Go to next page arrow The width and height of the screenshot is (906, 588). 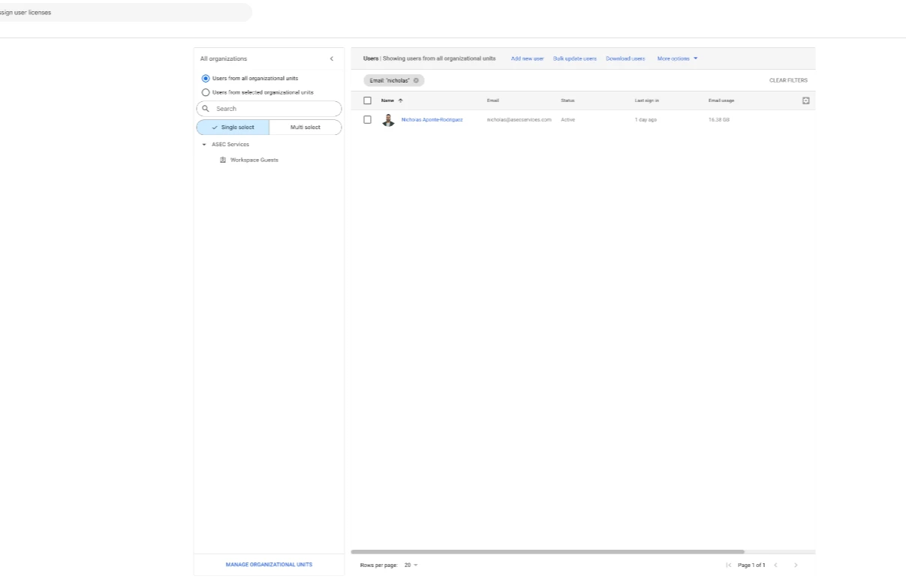pos(796,565)
